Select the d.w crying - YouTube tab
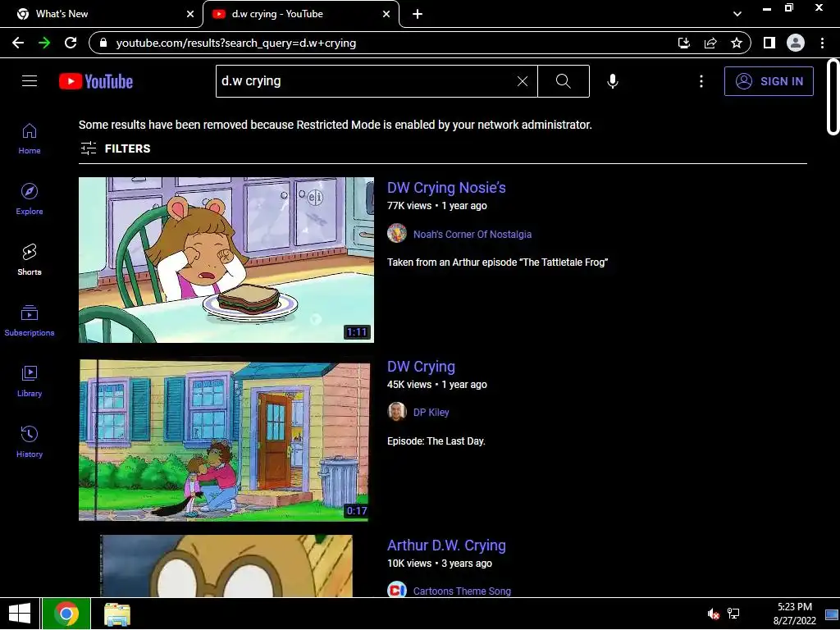The height and width of the screenshot is (630, 840). (300, 14)
